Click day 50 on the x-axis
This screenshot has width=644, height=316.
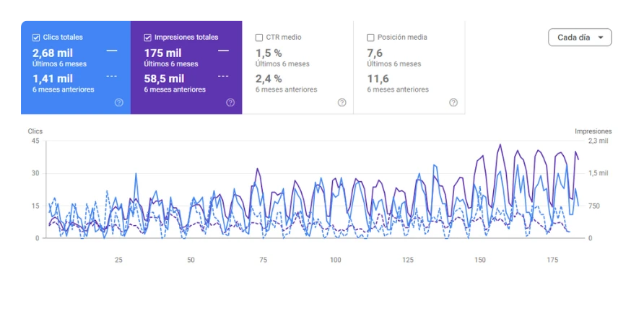coord(191,260)
